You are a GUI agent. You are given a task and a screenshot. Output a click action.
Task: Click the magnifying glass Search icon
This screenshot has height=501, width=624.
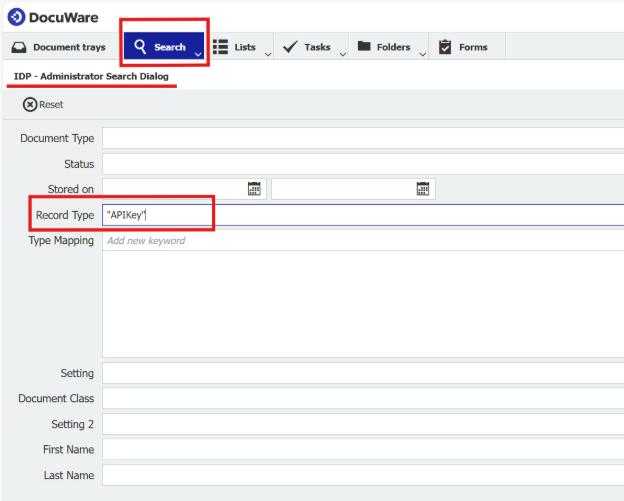141,47
